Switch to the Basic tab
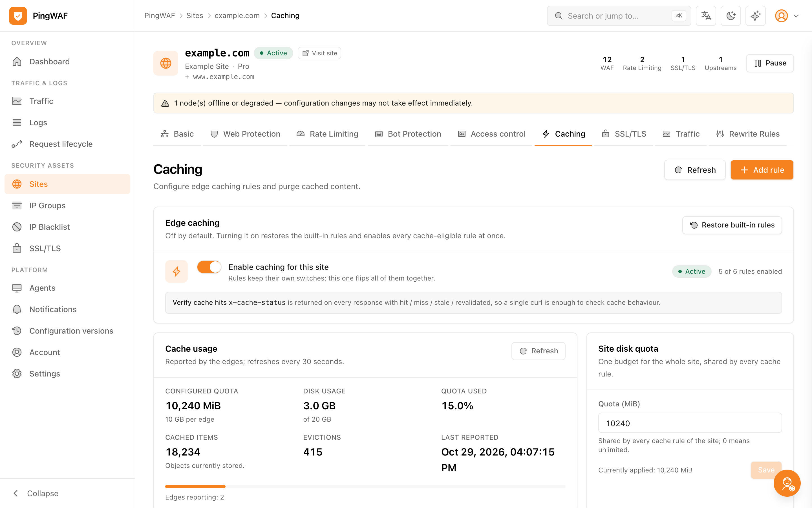This screenshot has height=508, width=812. 177,134
